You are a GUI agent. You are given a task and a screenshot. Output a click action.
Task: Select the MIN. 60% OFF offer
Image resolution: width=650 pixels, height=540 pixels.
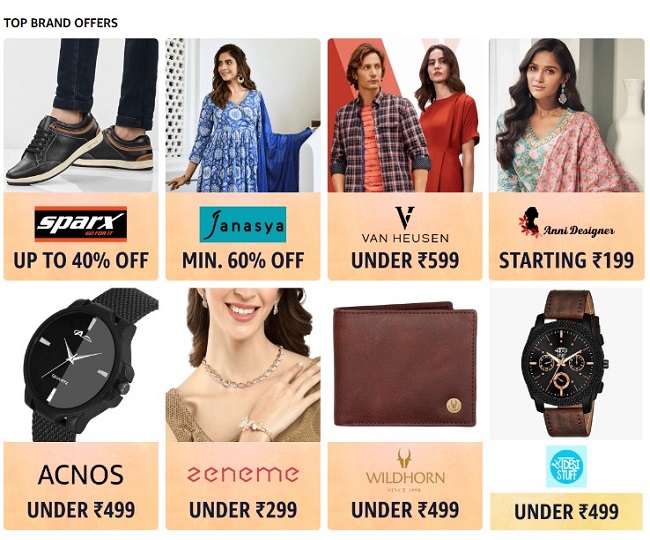tap(243, 261)
